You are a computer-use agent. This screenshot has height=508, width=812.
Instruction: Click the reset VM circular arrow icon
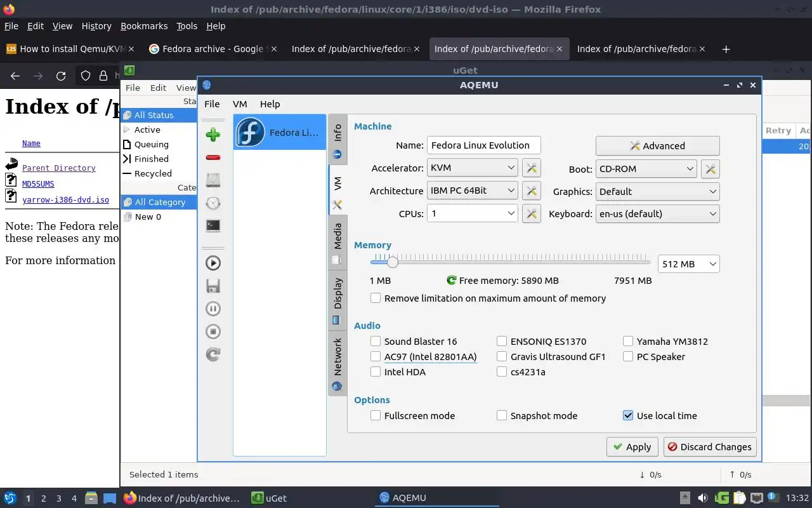pyautogui.click(x=213, y=354)
